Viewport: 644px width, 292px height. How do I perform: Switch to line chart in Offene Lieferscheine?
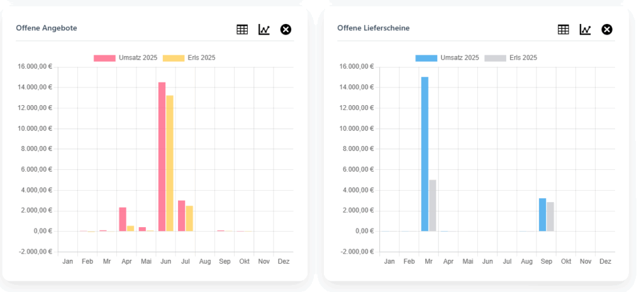click(586, 30)
